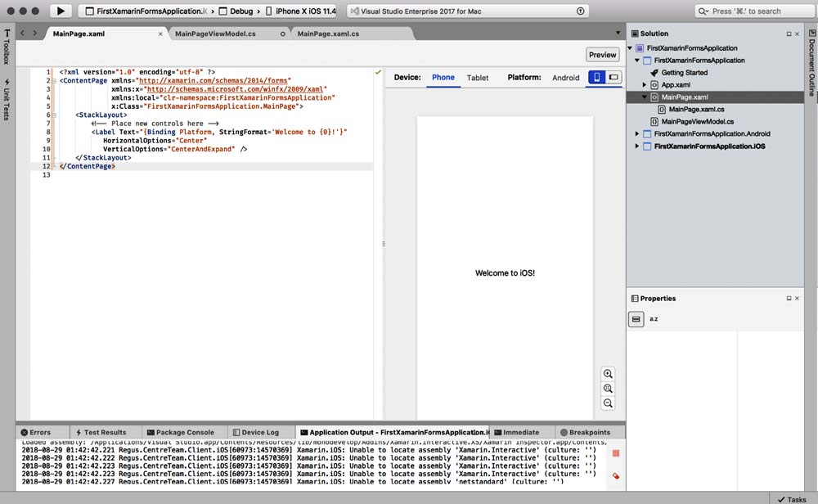
Task: Click the unsaved indicator on MainPageViewModel.cs tab
Action: 283,34
